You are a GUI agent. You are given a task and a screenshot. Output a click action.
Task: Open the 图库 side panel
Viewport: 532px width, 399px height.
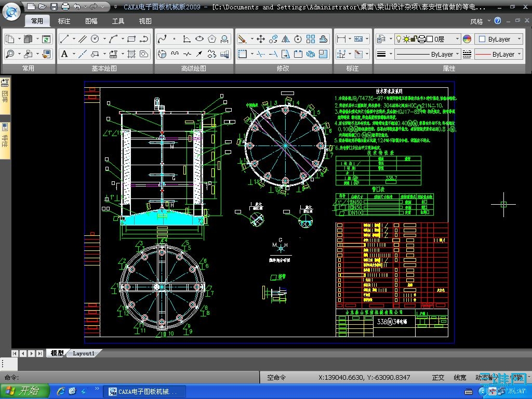tap(5, 96)
